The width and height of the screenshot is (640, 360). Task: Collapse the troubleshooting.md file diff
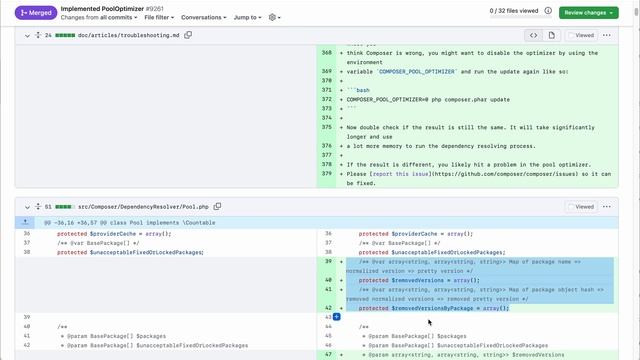click(x=27, y=36)
